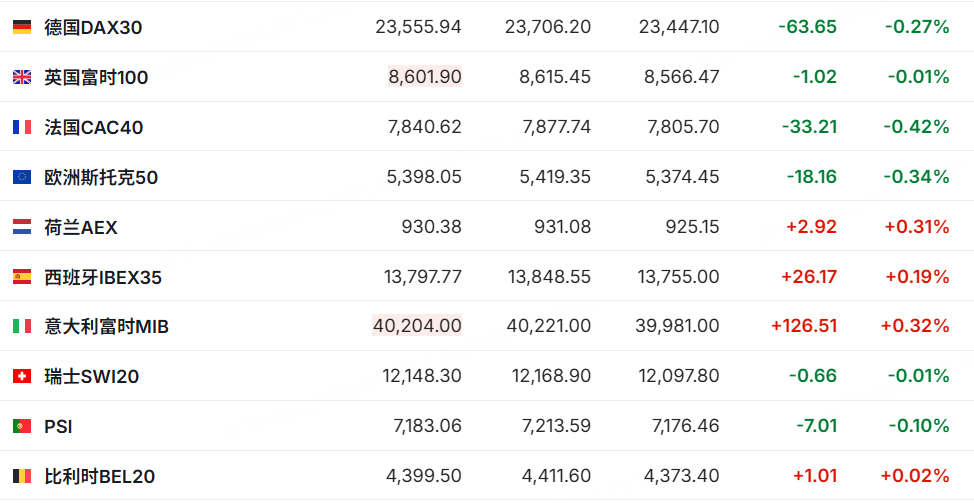Open the 欧洲斯托克50 index page
974x503 pixels.
[x=101, y=178]
